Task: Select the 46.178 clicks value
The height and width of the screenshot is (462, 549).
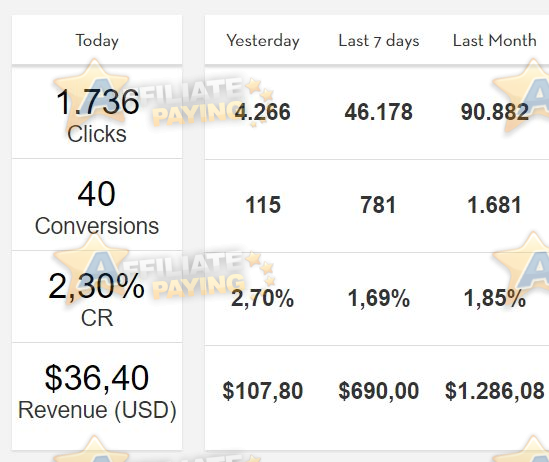Action: (378, 112)
